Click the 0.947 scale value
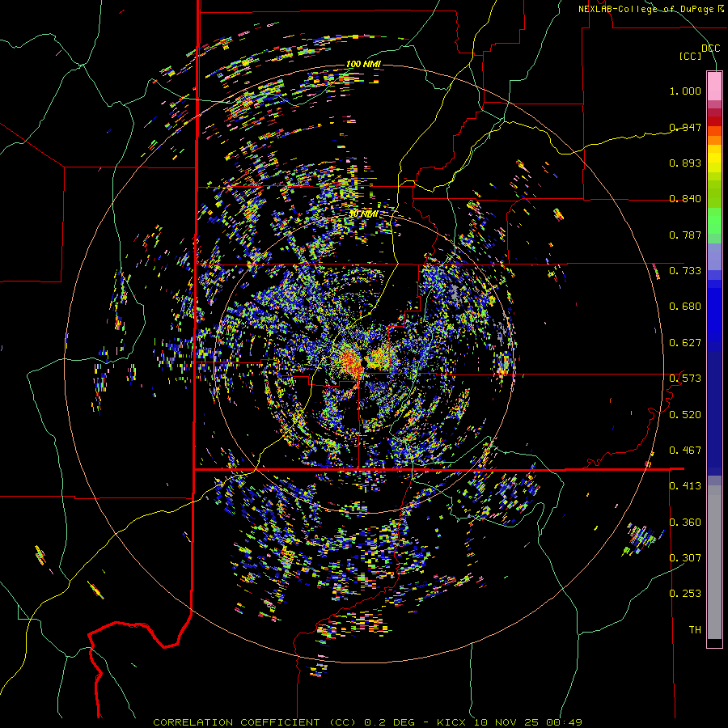Viewport: 728px width, 728px height. [x=685, y=127]
